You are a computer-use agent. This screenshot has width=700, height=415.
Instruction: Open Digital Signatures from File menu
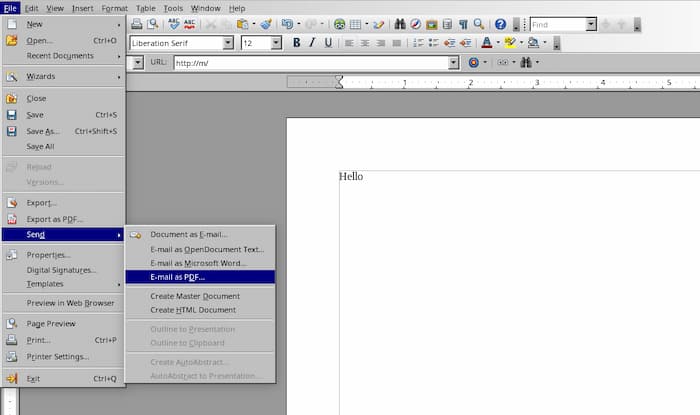[x=61, y=270]
